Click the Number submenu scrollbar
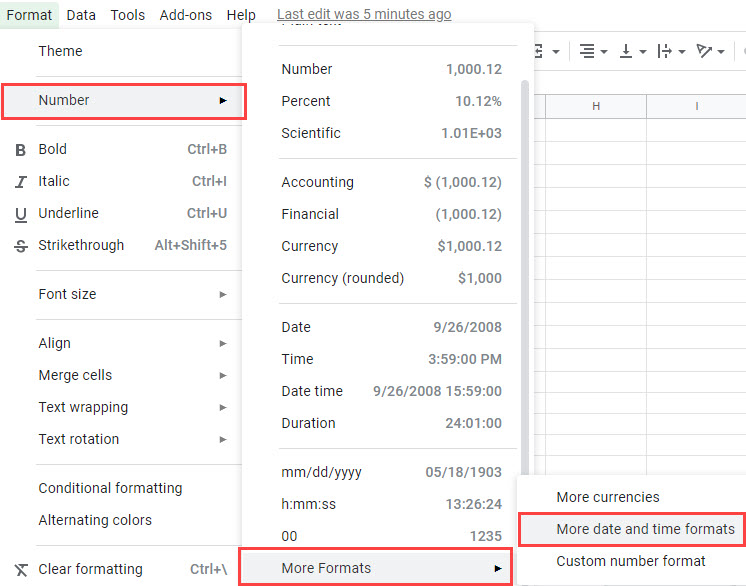The height and width of the screenshot is (586, 746). pos(525,278)
